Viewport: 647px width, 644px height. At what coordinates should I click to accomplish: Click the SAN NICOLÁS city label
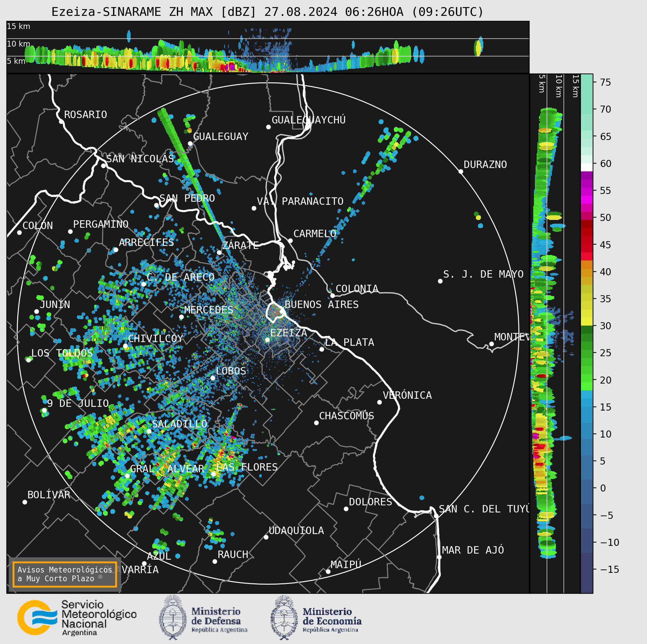tap(140, 159)
